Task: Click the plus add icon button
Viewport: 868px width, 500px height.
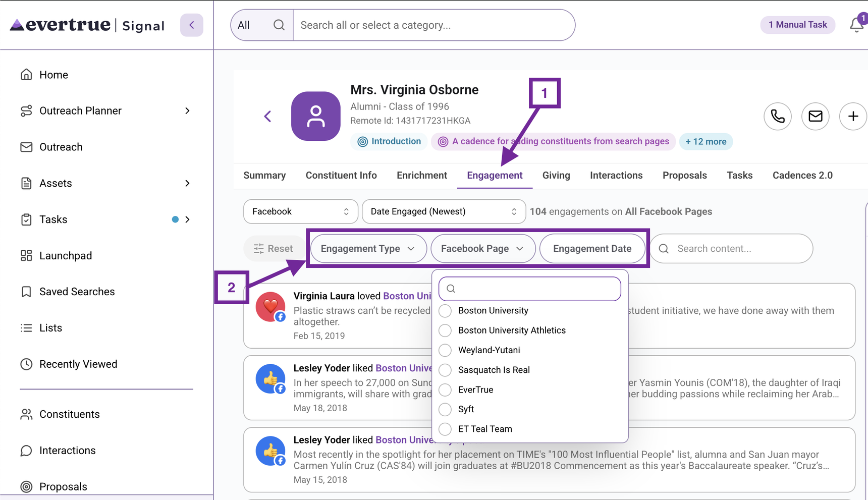Action: (x=853, y=116)
